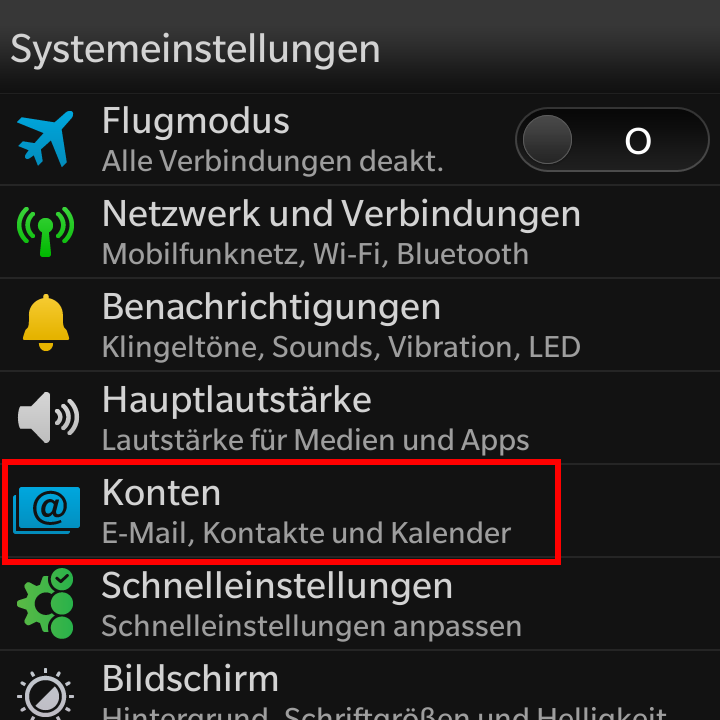Tap the green antenna network icon
This screenshot has height=720, width=720.
pos(45,231)
